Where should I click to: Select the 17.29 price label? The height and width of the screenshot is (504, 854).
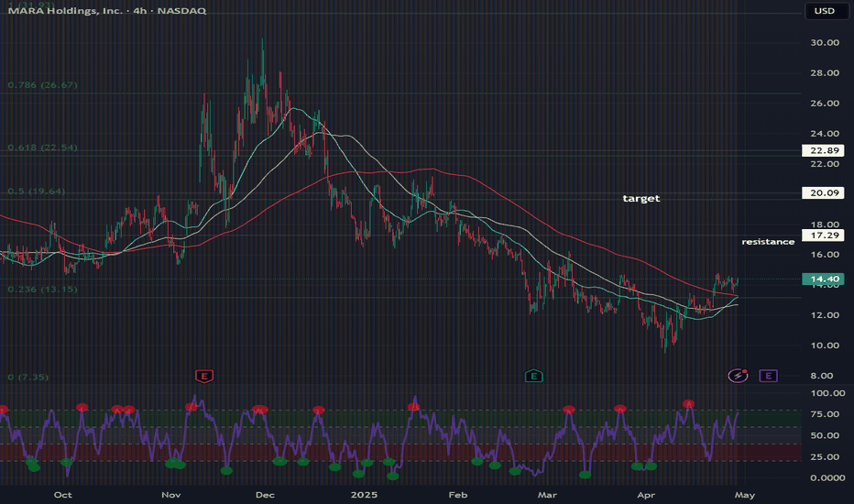tap(823, 236)
